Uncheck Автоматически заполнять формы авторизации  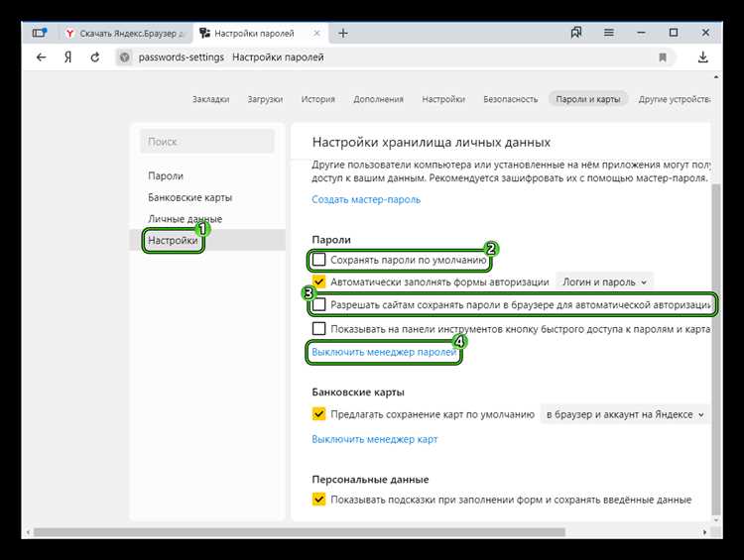(x=318, y=281)
